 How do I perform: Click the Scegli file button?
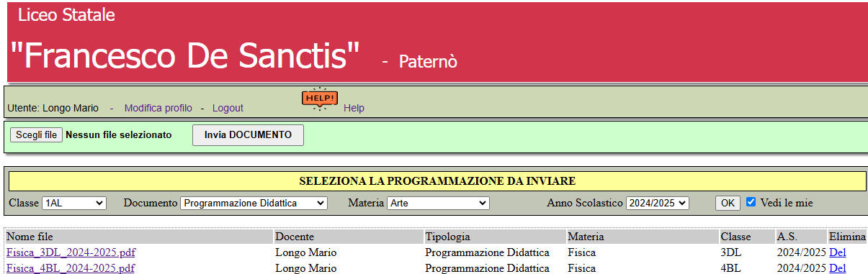point(36,134)
